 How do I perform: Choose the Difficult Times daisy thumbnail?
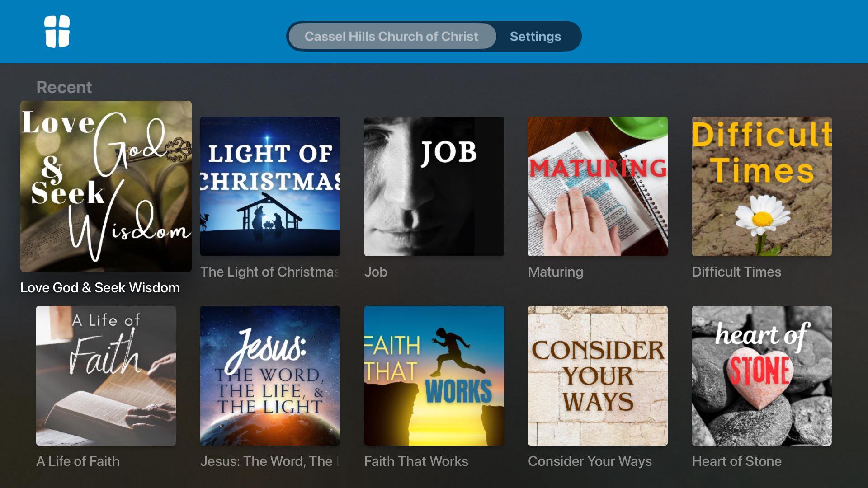click(x=762, y=186)
